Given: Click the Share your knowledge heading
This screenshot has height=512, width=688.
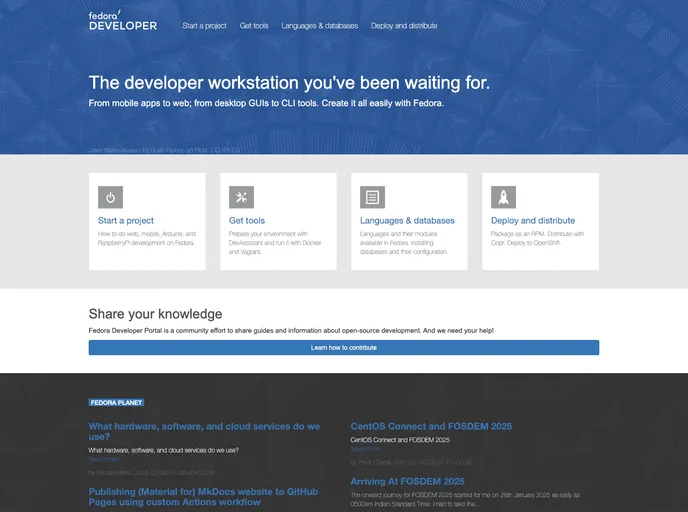Looking at the screenshot, I should coord(155,314).
